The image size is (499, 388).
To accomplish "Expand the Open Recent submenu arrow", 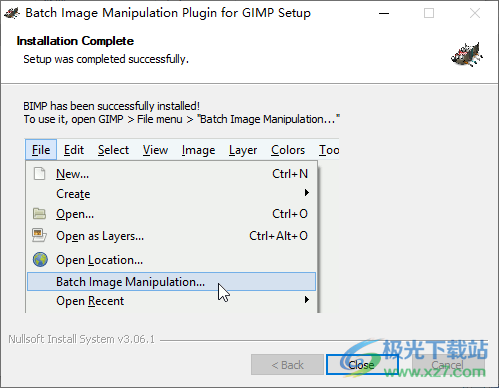I will pyautogui.click(x=307, y=299).
